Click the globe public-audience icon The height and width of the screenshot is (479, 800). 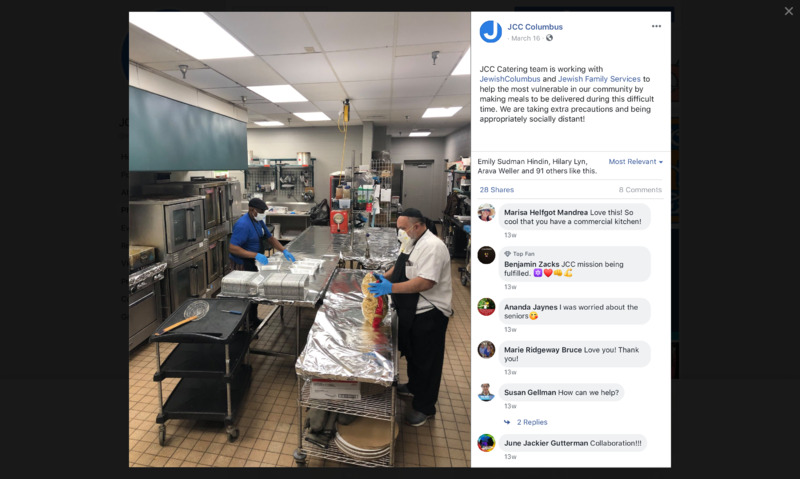(549, 38)
